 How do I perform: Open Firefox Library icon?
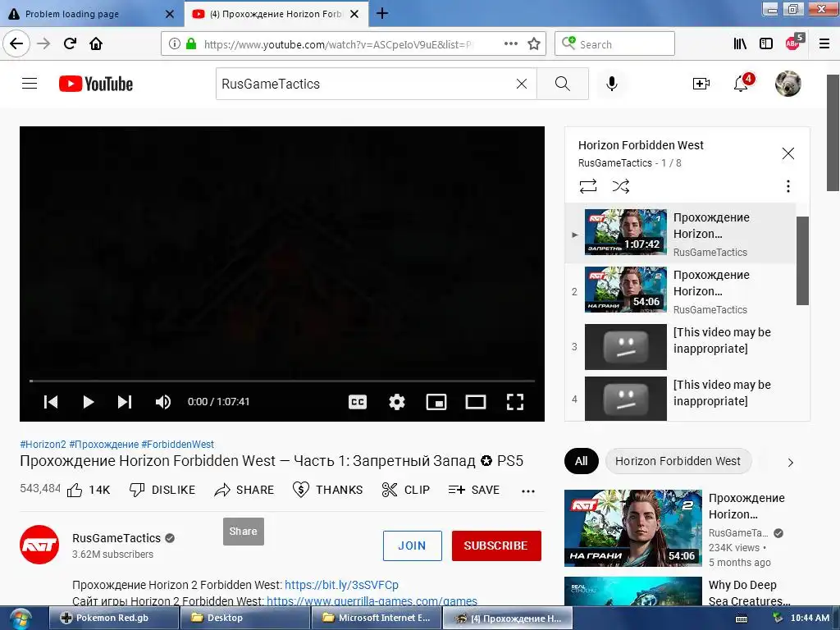pos(740,43)
